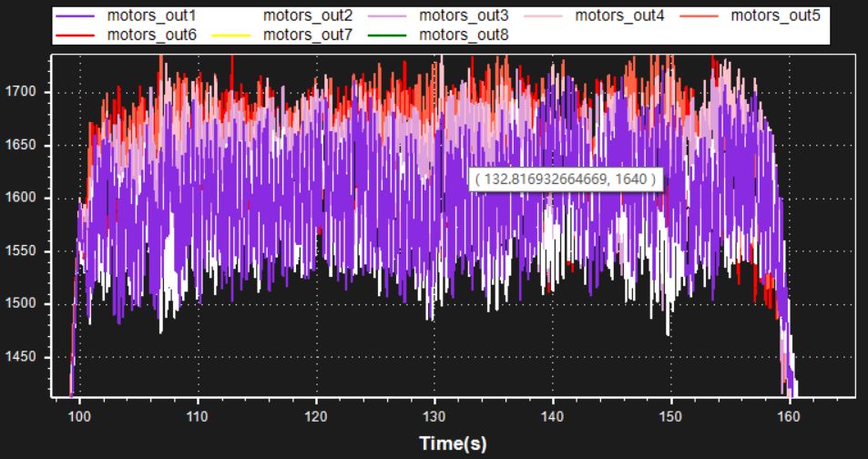Toggle motors_out1 legend entry

(125, 15)
